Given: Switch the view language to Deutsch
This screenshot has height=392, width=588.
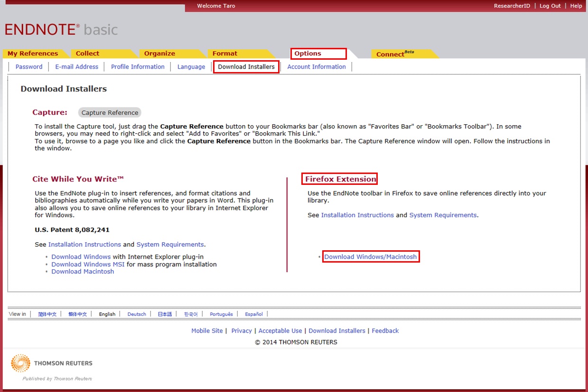Looking at the screenshot, I should click(137, 314).
